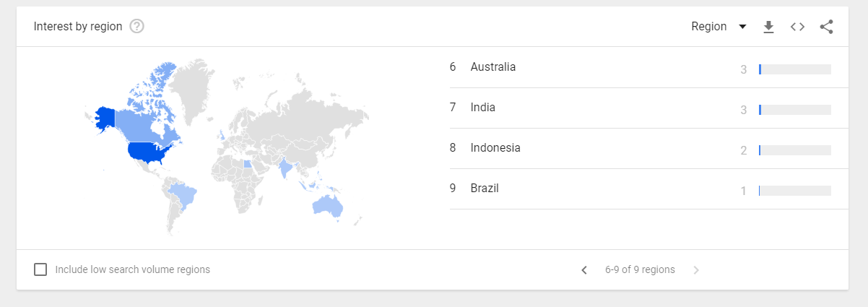Download the region data as CSV
Viewport: 868px width, 307px height.
pyautogui.click(x=768, y=27)
